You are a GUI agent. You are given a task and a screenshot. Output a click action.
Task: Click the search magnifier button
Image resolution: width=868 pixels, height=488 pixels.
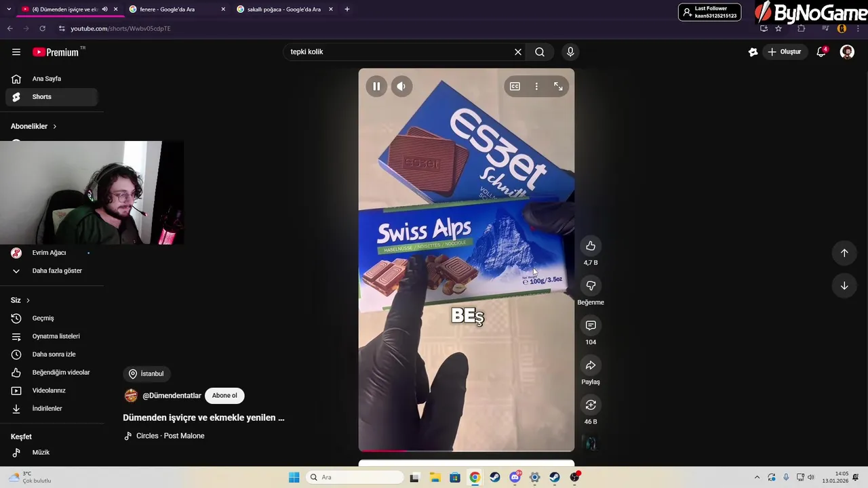pos(540,52)
